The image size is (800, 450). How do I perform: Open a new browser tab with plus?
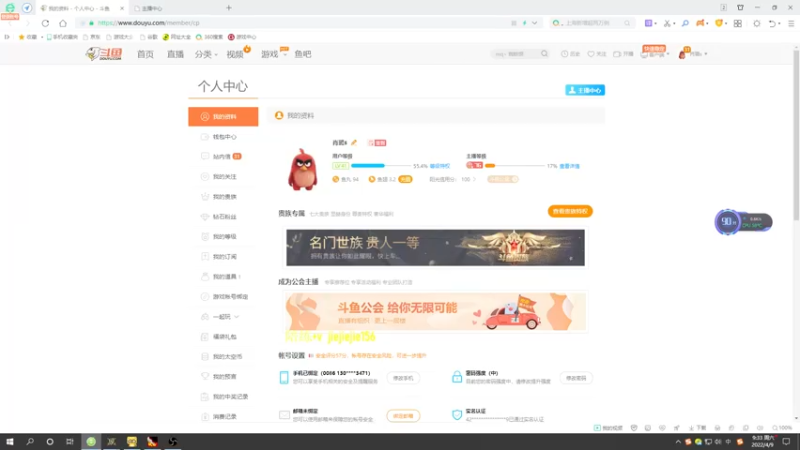pyautogui.click(x=229, y=8)
